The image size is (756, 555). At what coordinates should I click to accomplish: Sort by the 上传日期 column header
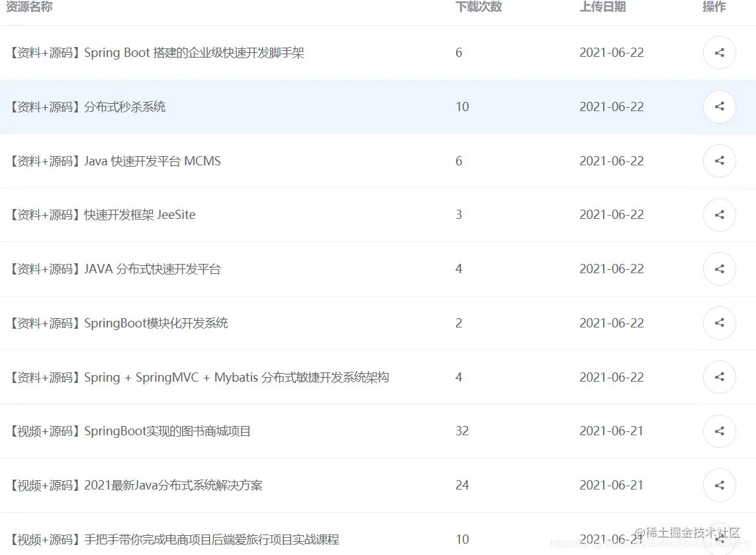(602, 7)
